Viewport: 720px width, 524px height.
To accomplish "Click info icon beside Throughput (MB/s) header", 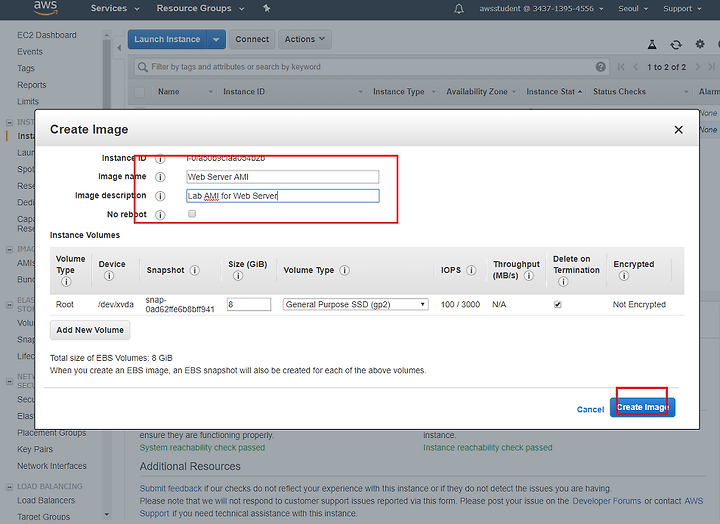I will pyautogui.click(x=529, y=276).
